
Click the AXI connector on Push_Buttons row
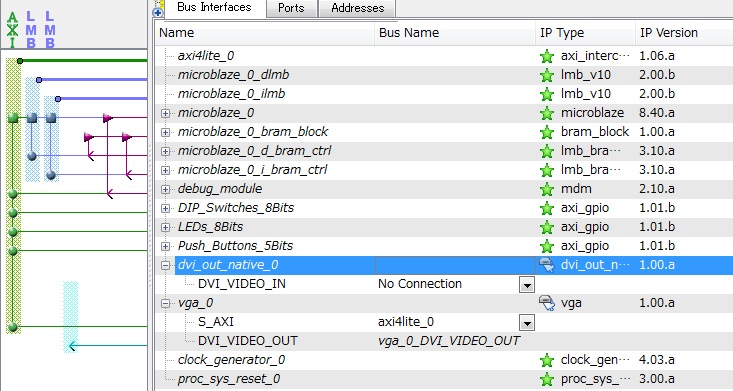pos(13,251)
